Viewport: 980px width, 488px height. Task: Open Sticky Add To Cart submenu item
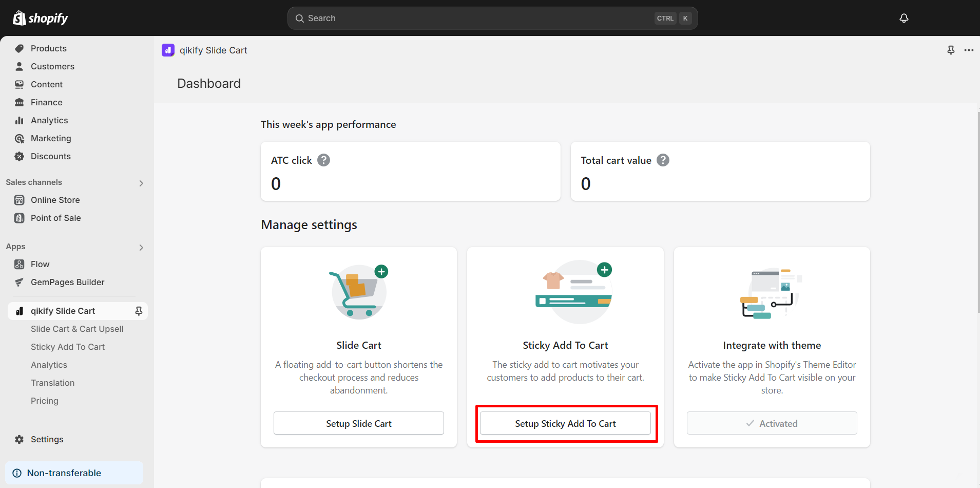pos(68,347)
